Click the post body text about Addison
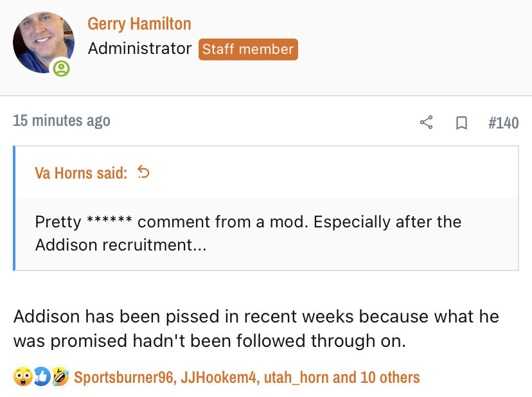Viewport: 532px width, 397px height. (x=256, y=328)
